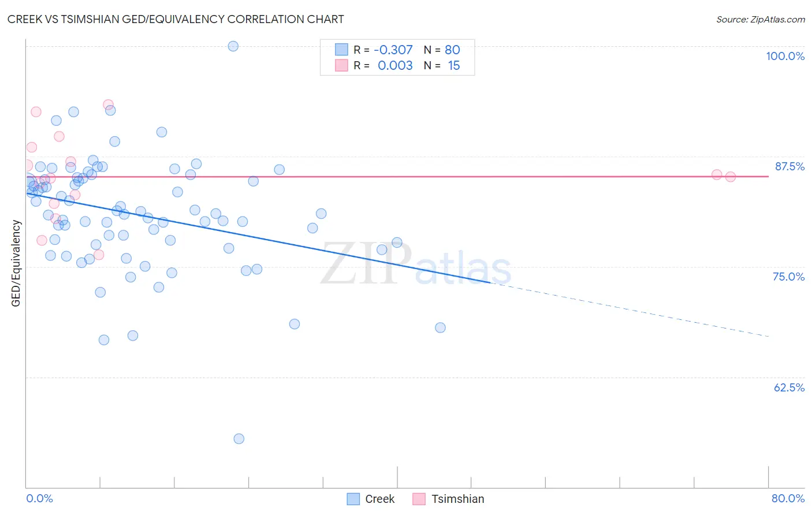Click the lowest blue data point below 62.5%
The height and width of the screenshot is (515, 812).
point(239,439)
